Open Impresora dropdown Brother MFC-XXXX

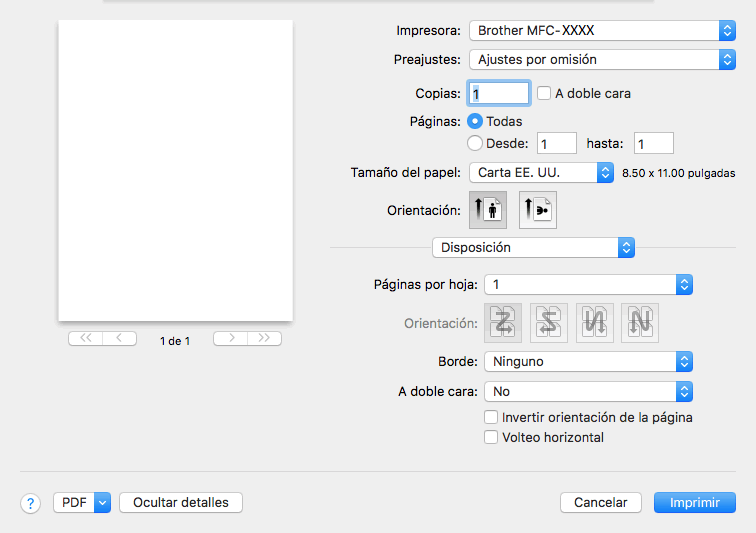point(602,30)
